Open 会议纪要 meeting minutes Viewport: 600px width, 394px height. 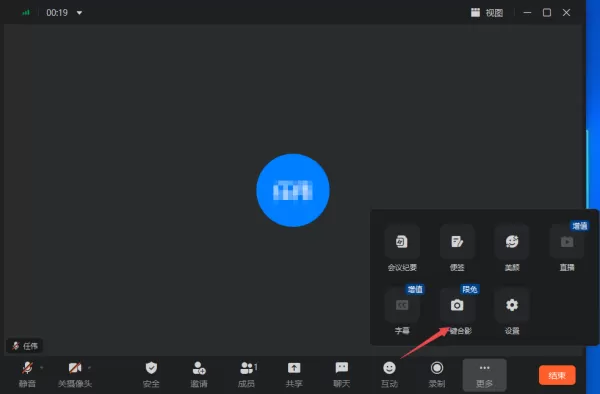402,242
